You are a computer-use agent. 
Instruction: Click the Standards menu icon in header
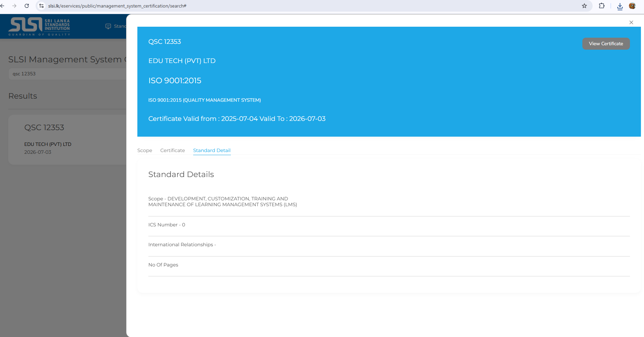[108, 26]
